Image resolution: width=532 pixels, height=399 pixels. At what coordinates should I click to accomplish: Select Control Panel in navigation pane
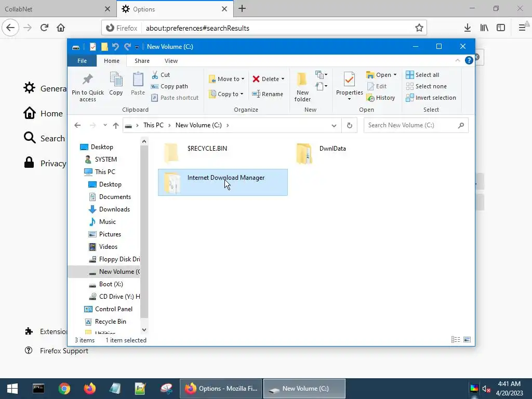(114, 309)
